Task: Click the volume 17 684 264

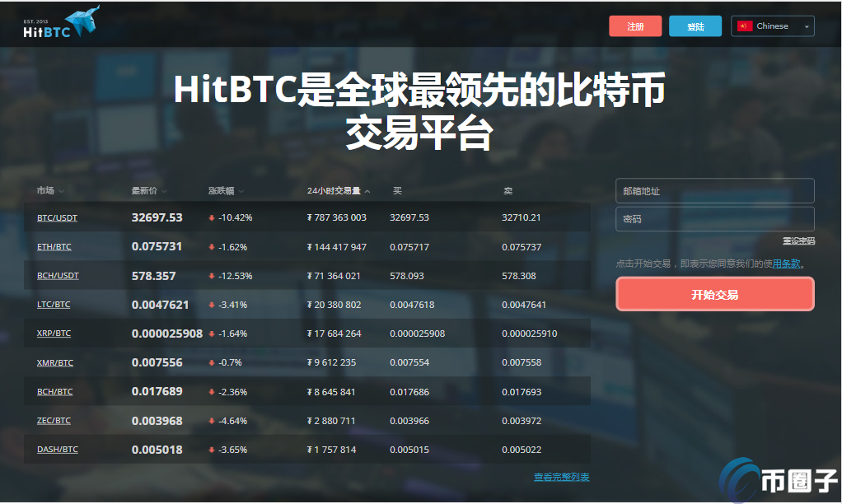Action: click(334, 334)
